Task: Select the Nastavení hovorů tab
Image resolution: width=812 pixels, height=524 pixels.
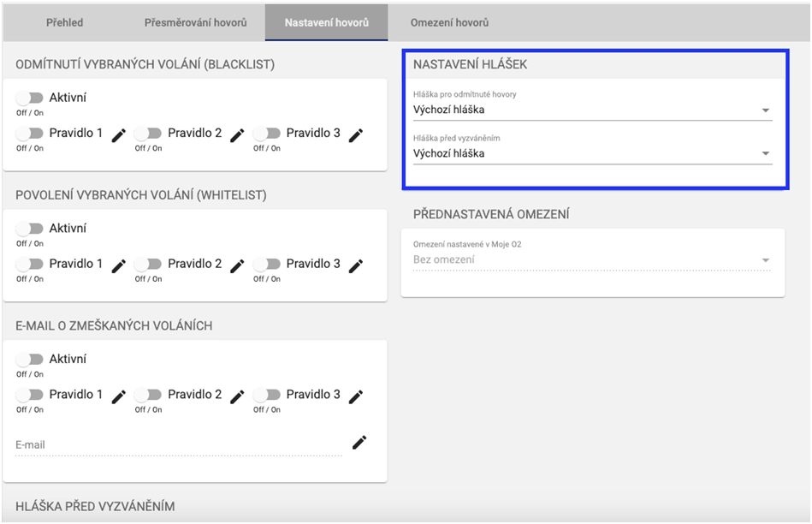Action: [326, 22]
